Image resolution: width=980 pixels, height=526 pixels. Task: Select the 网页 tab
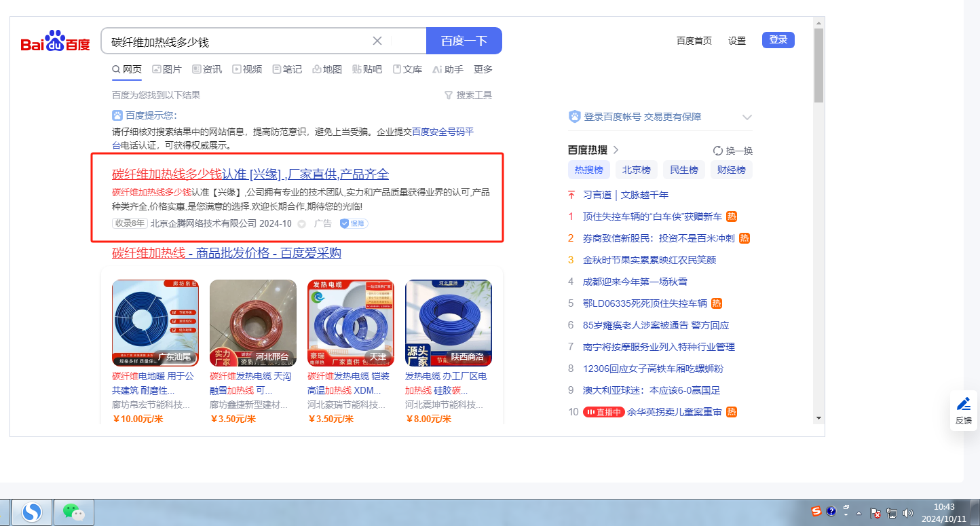click(x=127, y=69)
